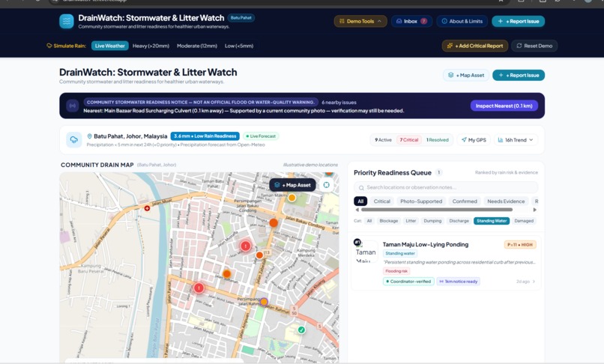Select the Critical filter tab
The height and width of the screenshot is (364, 604).
pyautogui.click(x=381, y=201)
